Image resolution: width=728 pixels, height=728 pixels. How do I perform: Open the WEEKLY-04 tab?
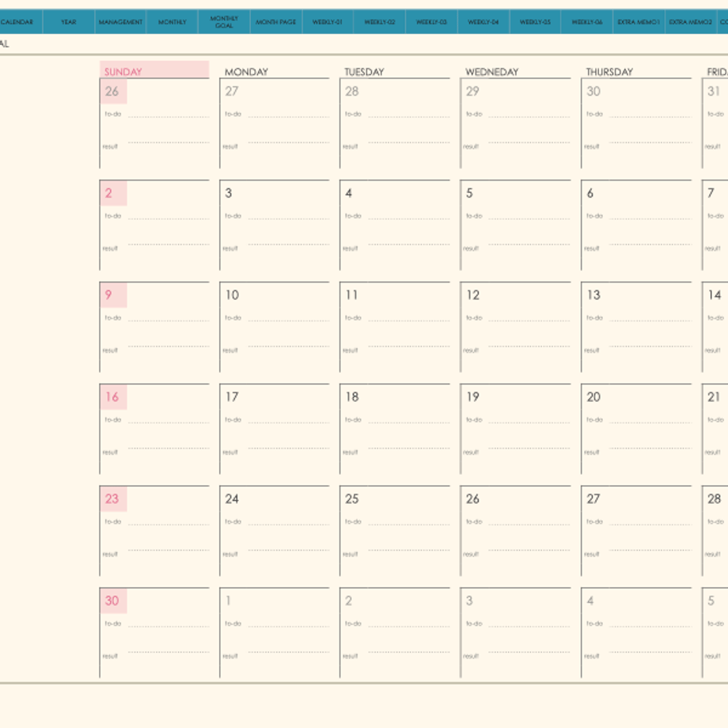pos(483,22)
